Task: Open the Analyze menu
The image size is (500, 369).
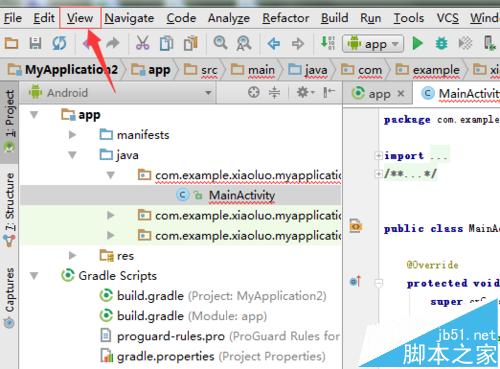Action: [x=229, y=18]
